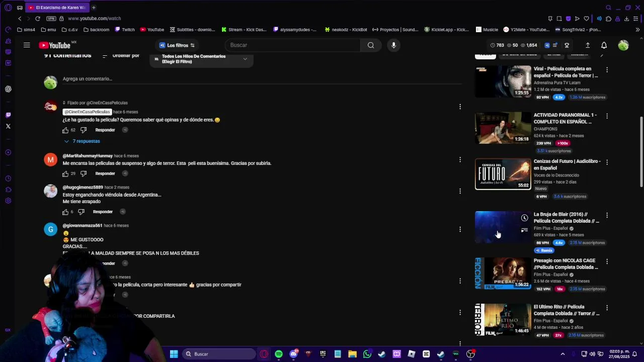Open the Opera GX menu logo

(x=8, y=8)
